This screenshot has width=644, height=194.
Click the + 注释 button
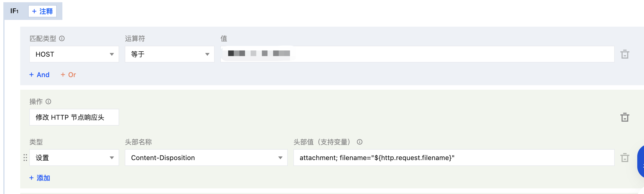(x=42, y=11)
